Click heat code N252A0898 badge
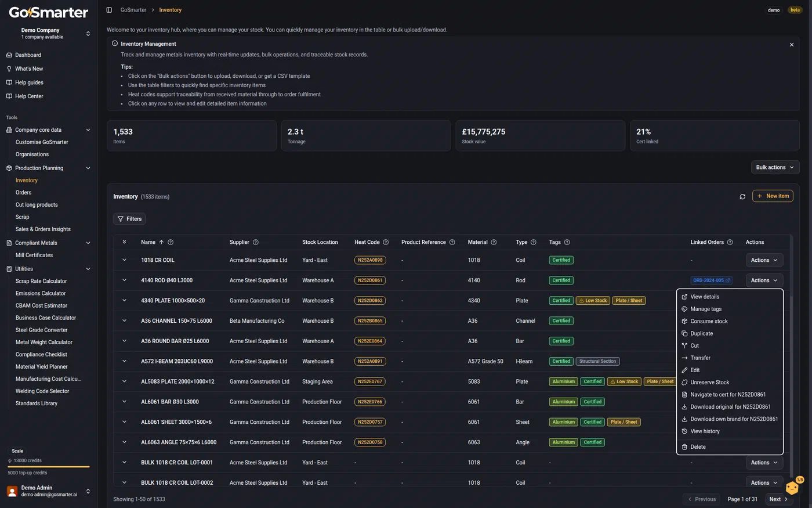 tap(370, 260)
